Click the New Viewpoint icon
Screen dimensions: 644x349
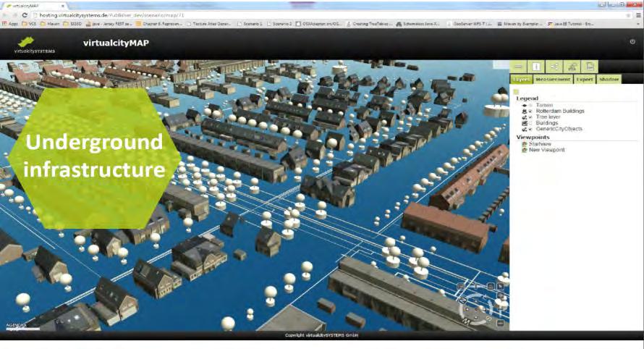[x=525, y=150]
